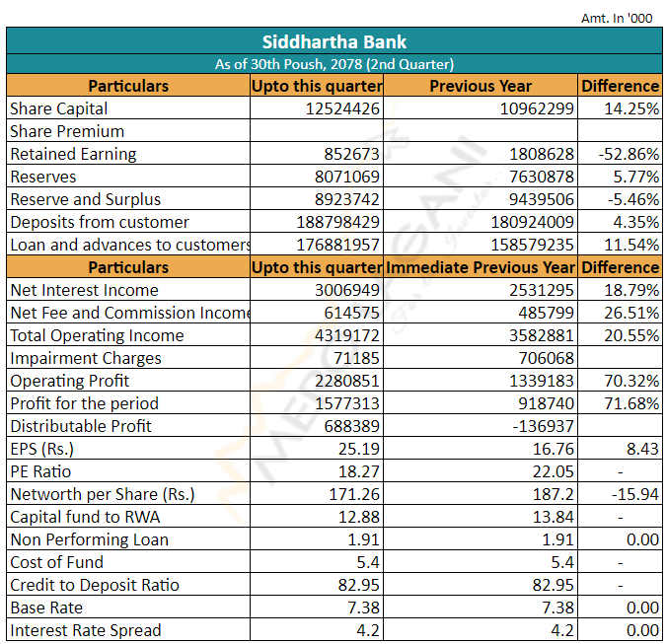Click the 11.54% difference cell
This screenshot has height=644, width=667.
tap(620, 245)
